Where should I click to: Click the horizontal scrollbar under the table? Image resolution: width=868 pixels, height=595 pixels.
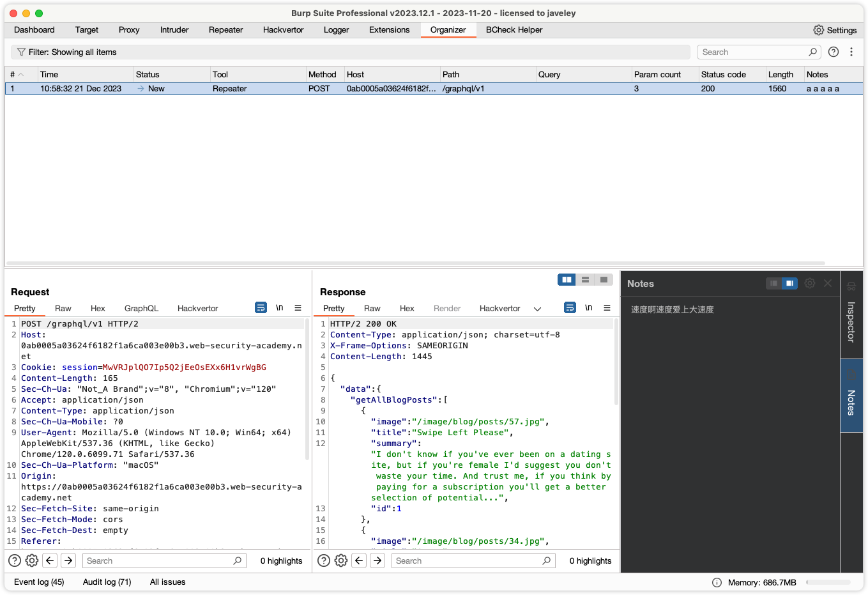click(415, 263)
